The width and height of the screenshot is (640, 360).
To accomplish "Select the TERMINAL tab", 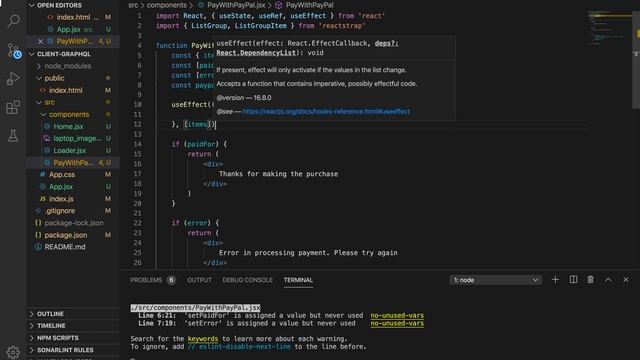I will pyautogui.click(x=298, y=280).
